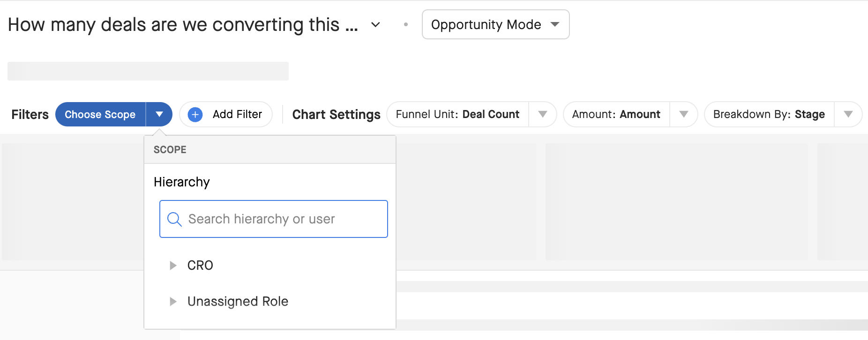
Task: Expand the Unassigned Role node
Action: tap(173, 302)
